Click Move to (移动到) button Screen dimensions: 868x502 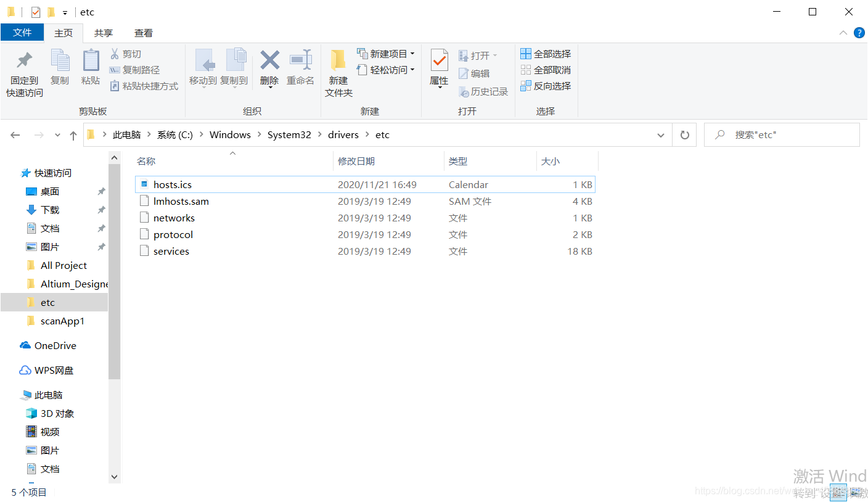(x=203, y=68)
